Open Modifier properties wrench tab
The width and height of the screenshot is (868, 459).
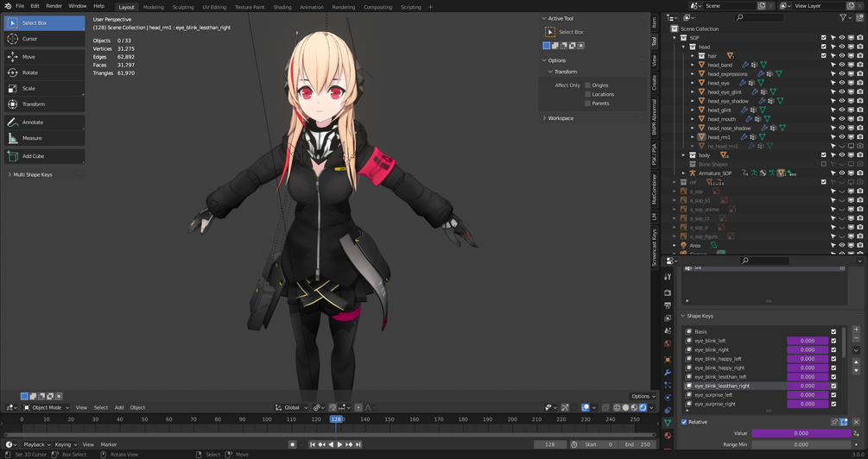(x=668, y=372)
